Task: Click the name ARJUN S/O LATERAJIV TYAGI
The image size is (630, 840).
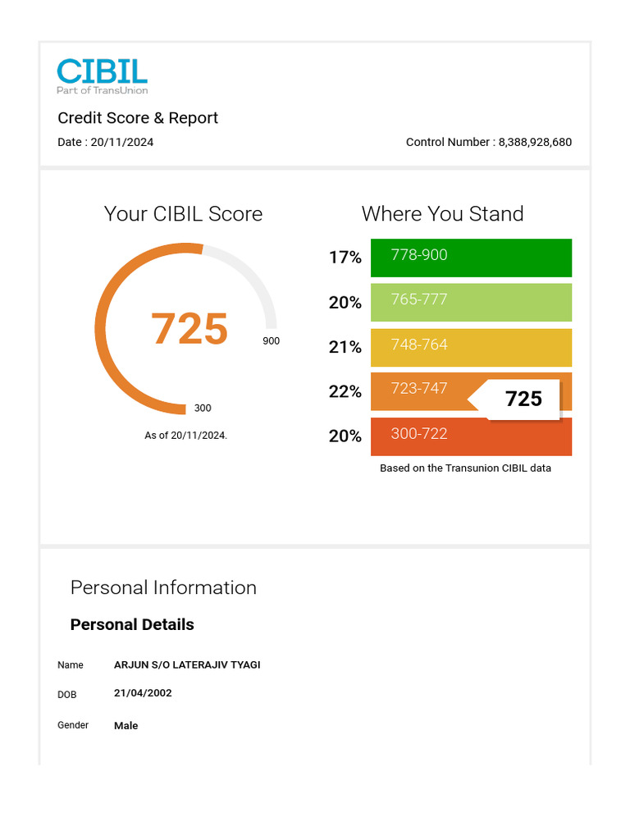Action: click(187, 664)
